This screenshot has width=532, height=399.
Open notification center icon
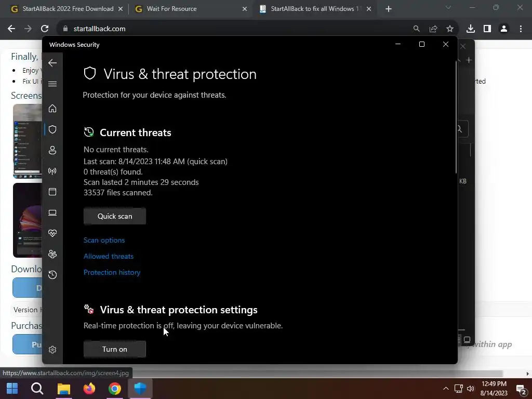click(521, 389)
